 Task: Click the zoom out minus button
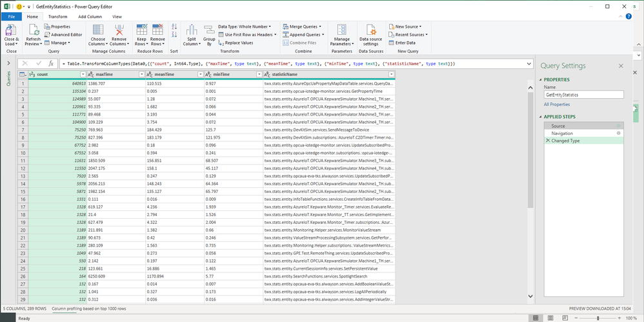[x=576, y=318]
